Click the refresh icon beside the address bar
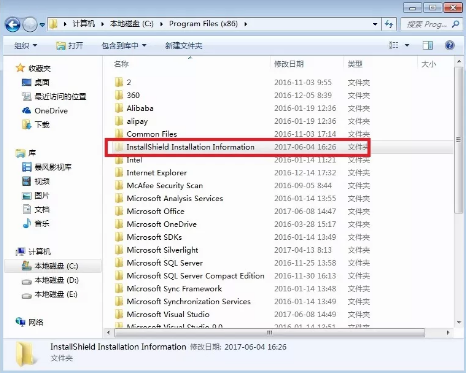 pyautogui.click(x=389, y=24)
